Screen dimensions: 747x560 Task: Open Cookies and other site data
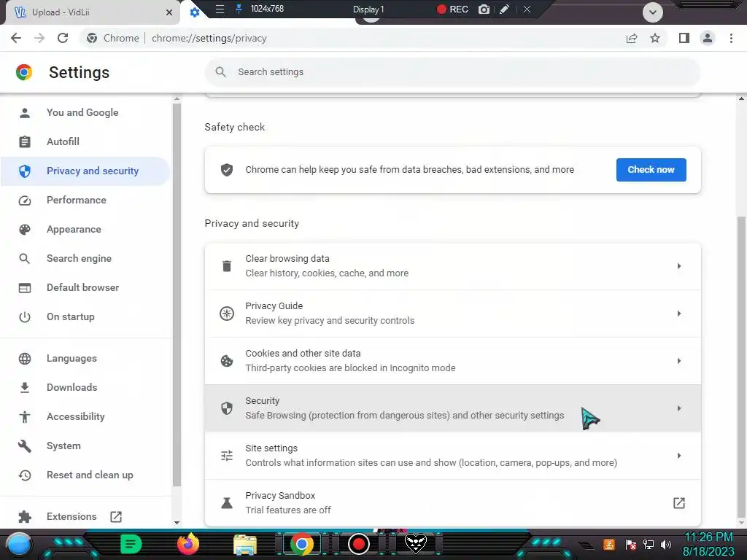[x=452, y=361]
